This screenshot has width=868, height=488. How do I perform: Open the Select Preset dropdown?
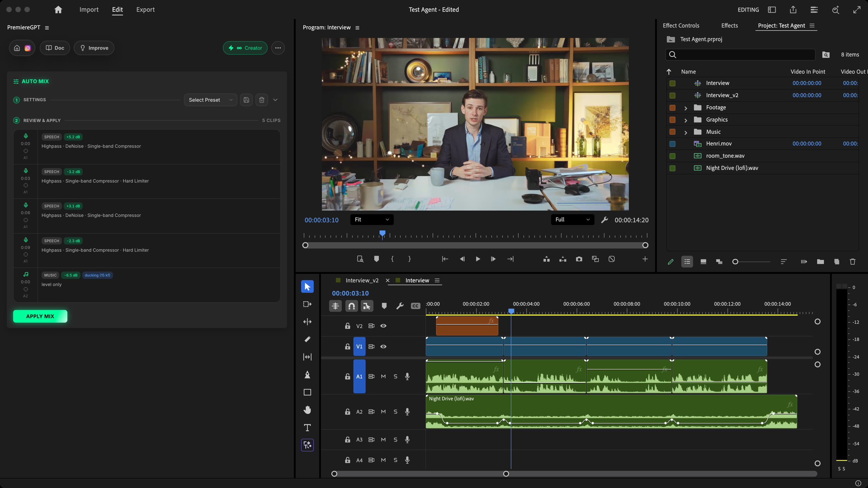point(210,100)
